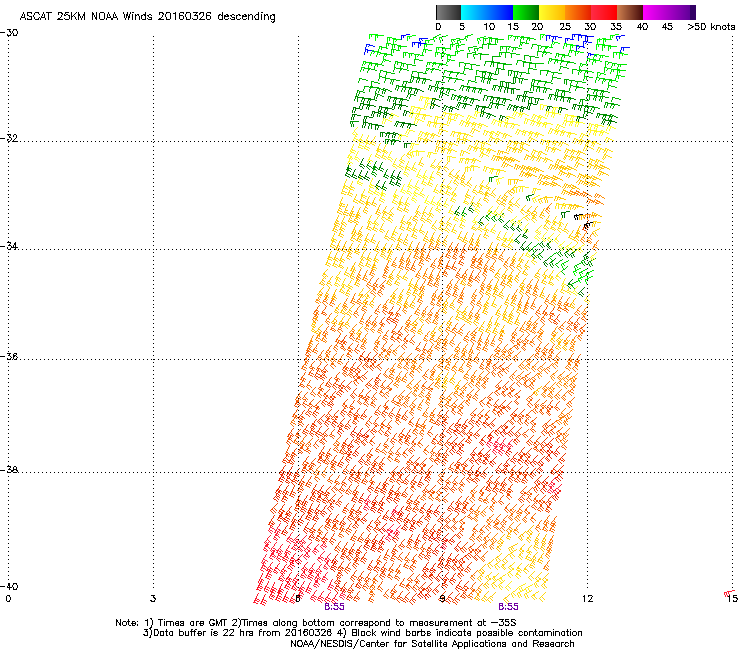Screen dimensions: 740x650
Task: Click the '-38' latitude label
Action: pos(9,470)
